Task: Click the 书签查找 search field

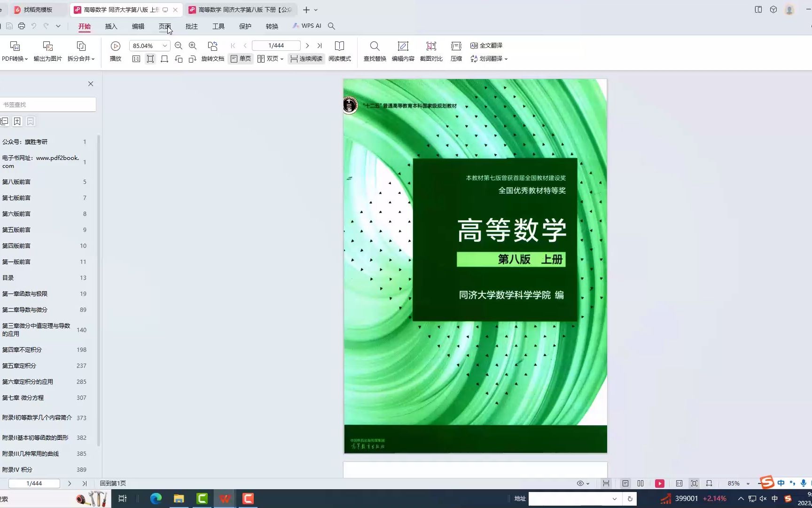Action: click(48, 104)
